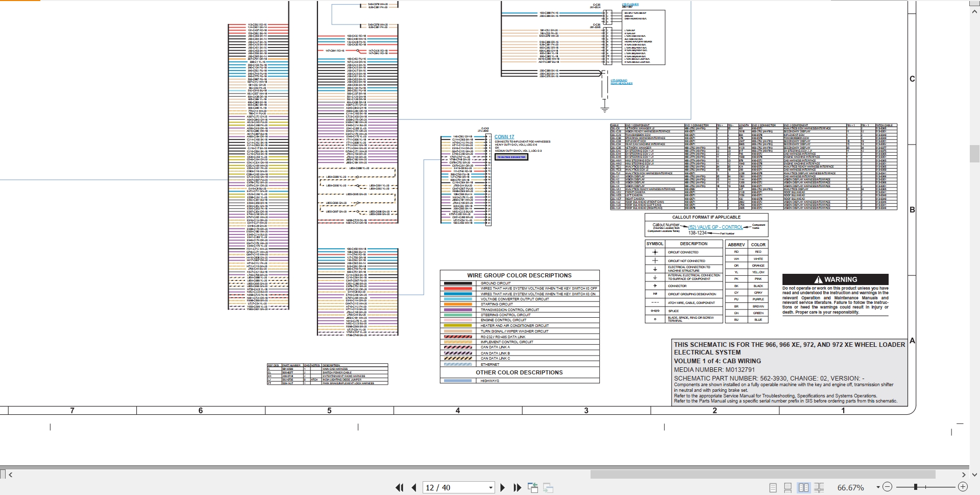This screenshot has width=980, height=495.
Task: Click the (52) VALVE GP - CONTROL link
Action: tap(716, 227)
